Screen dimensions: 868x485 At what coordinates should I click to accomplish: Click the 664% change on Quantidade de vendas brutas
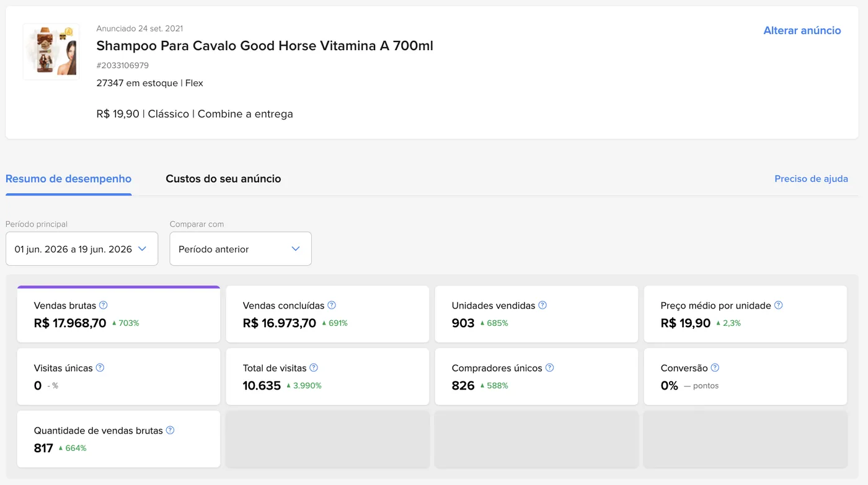73,448
